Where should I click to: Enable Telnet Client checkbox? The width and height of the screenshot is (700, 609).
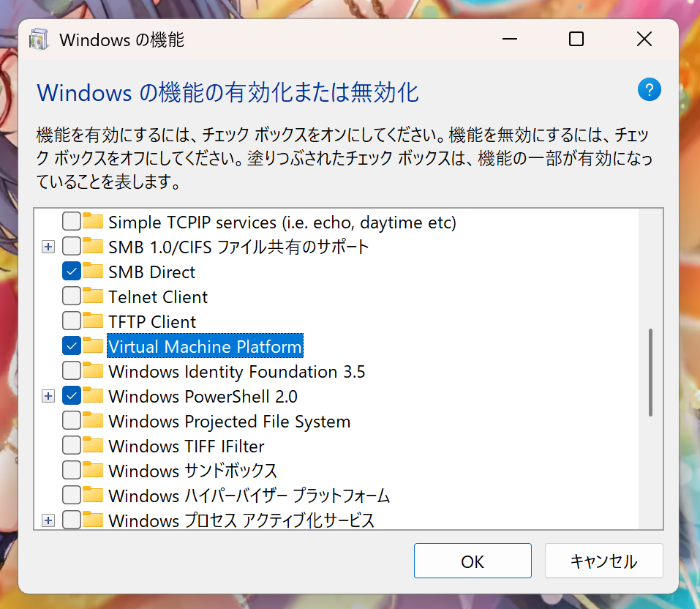click(72, 296)
